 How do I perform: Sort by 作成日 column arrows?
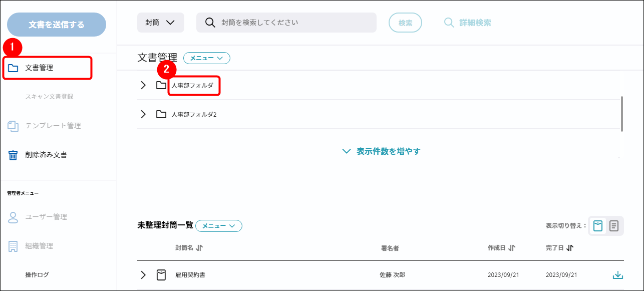point(512,248)
